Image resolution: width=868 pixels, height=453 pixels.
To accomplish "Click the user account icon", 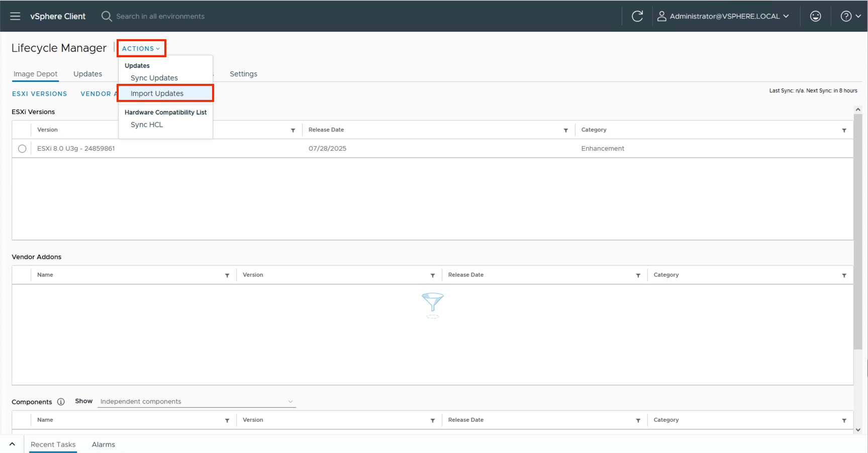I will 662,16.
